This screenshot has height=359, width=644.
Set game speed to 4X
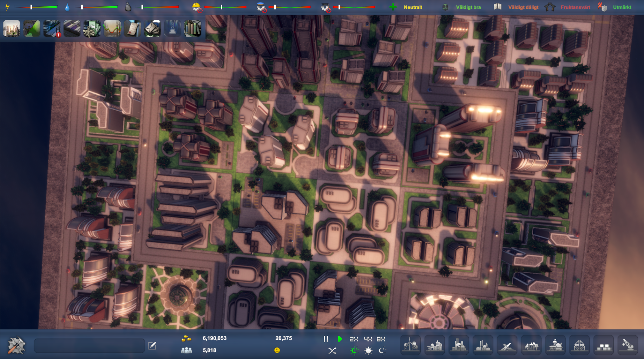tap(368, 339)
